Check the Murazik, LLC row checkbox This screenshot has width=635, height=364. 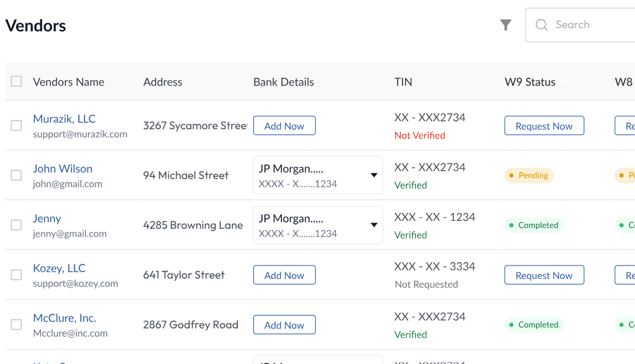coord(16,125)
